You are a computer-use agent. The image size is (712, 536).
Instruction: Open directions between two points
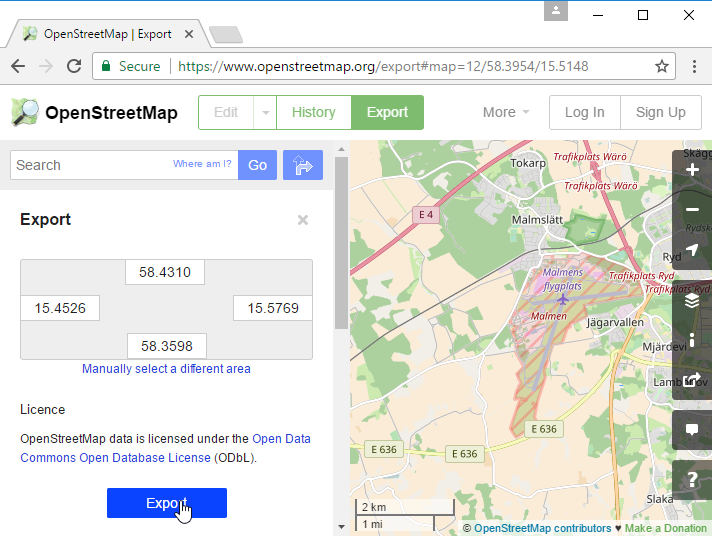click(x=303, y=165)
